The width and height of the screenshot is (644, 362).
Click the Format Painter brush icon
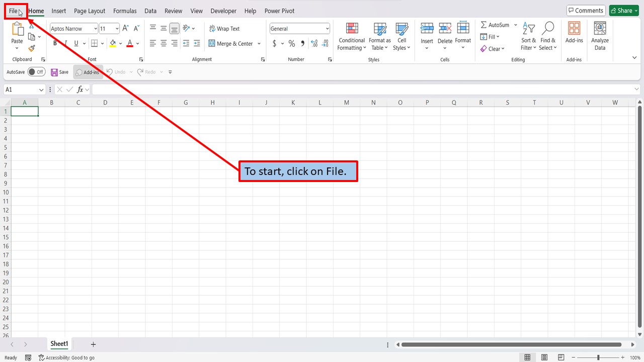pyautogui.click(x=32, y=49)
